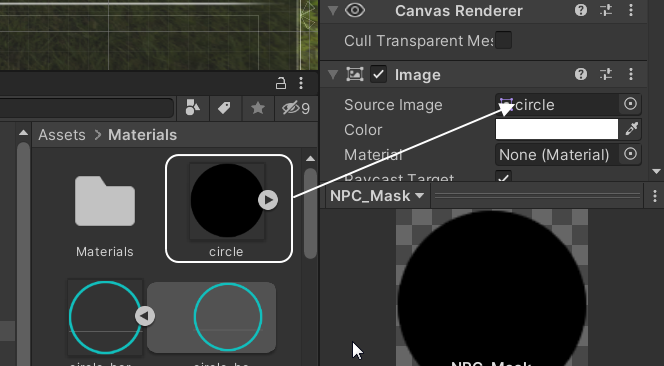
Task: Open Canvas Renderer preset settings
Action: click(x=606, y=11)
